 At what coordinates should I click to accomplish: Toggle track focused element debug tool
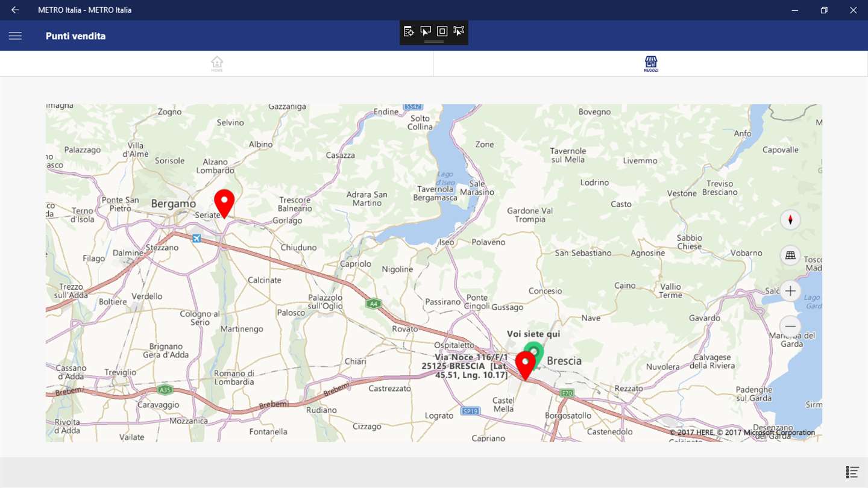459,31
